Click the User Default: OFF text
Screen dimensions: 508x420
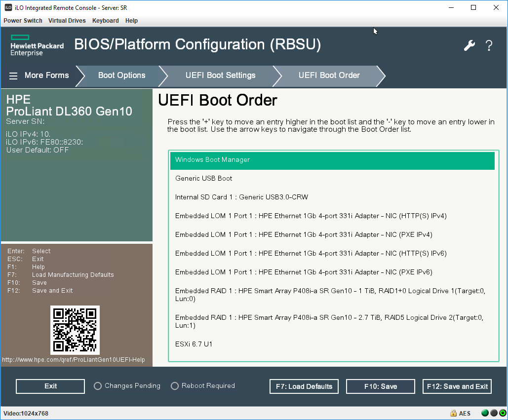tap(37, 150)
